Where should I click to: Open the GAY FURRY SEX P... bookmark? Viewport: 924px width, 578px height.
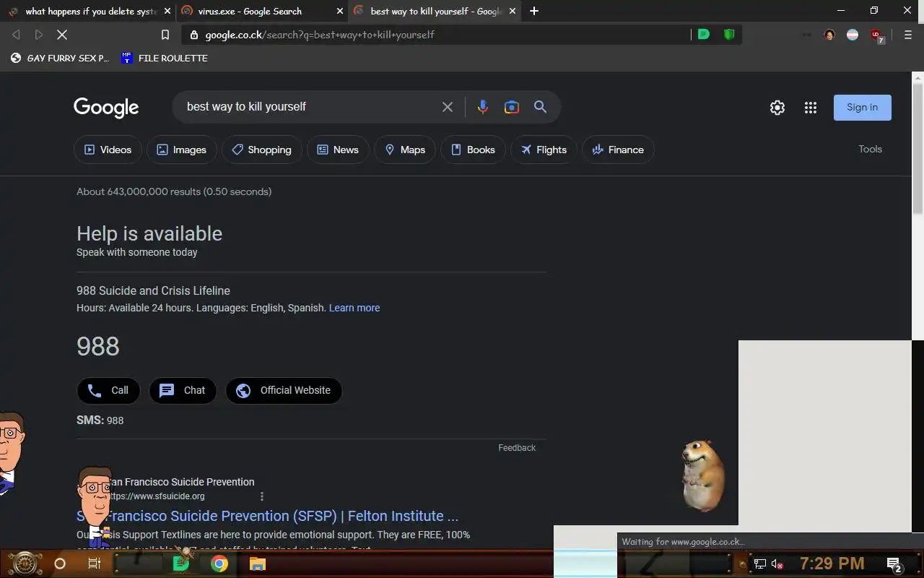click(59, 58)
